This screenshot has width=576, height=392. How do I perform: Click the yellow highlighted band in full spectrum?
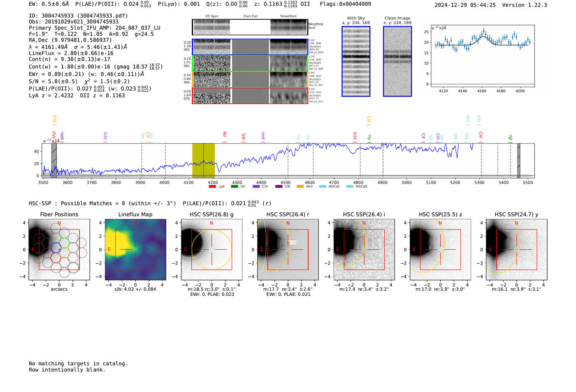point(203,160)
